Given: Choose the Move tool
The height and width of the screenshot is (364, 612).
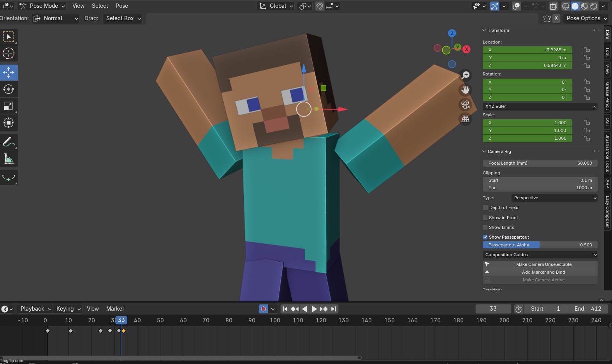Looking at the screenshot, I should click(9, 72).
